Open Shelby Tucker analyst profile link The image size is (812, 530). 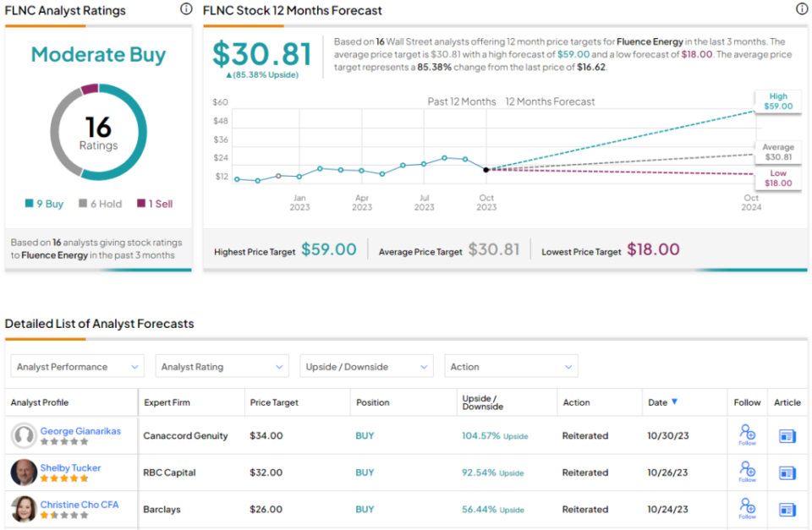pos(70,467)
